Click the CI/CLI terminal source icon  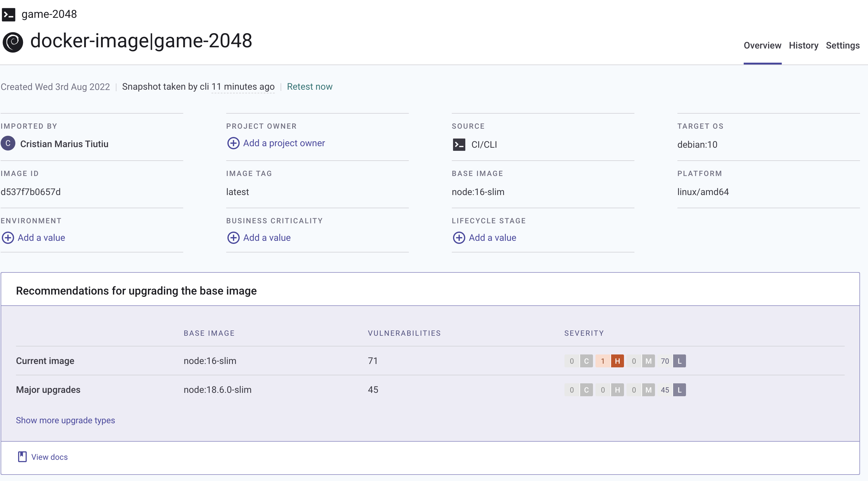click(x=459, y=144)
